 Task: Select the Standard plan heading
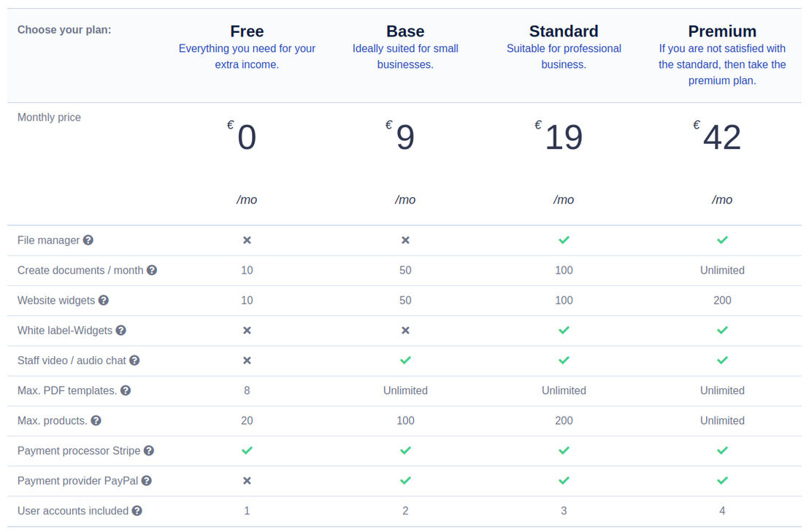(564, 31)
